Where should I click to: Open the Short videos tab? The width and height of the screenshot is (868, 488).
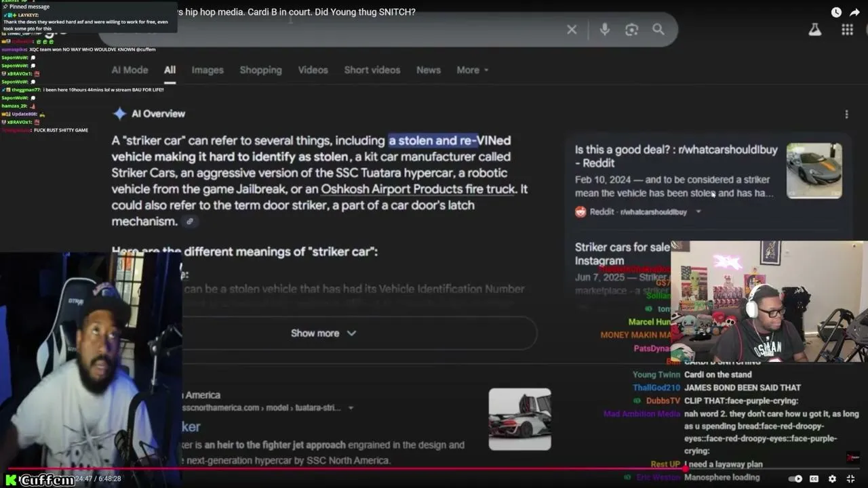click(x=372, y=70)
